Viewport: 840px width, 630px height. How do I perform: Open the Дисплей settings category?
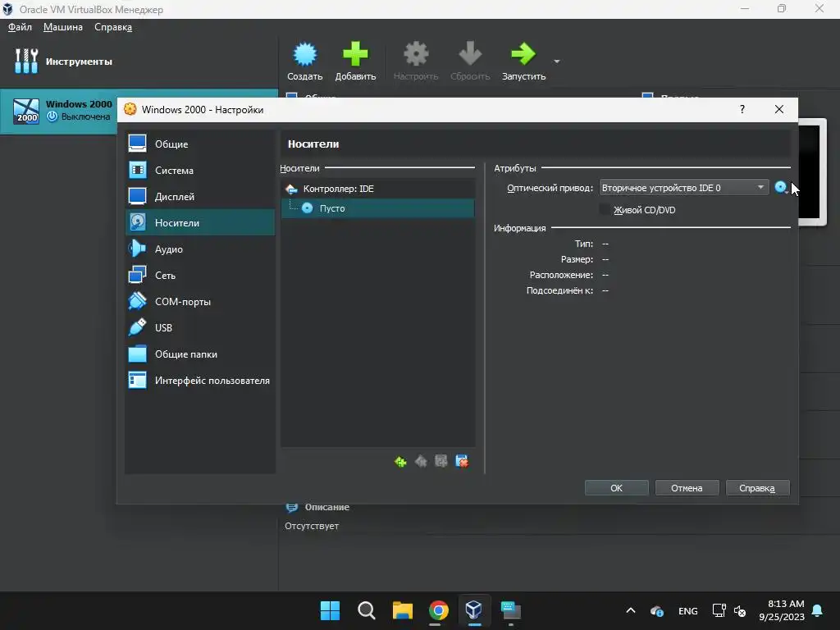[200, 197]
